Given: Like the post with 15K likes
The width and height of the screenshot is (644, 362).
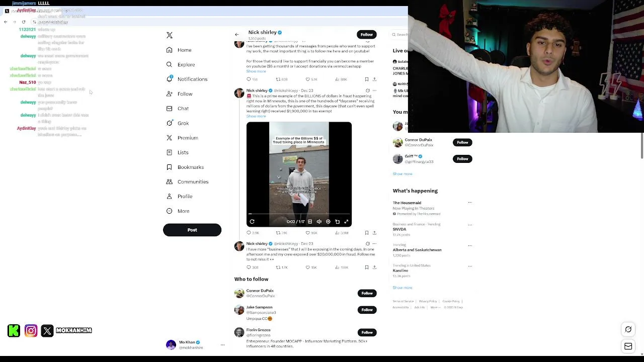Looking at the screenshot, I should (x=311, y=267).
